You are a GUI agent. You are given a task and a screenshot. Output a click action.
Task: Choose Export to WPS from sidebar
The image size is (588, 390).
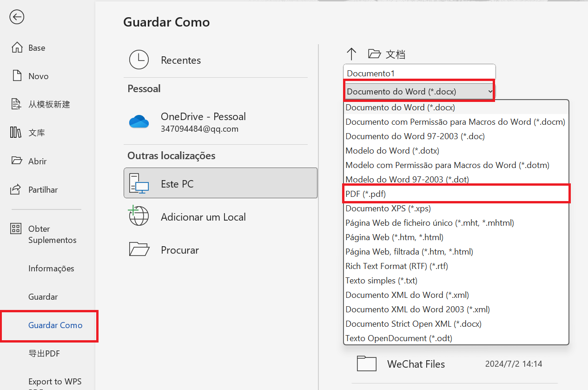[55, 382]
